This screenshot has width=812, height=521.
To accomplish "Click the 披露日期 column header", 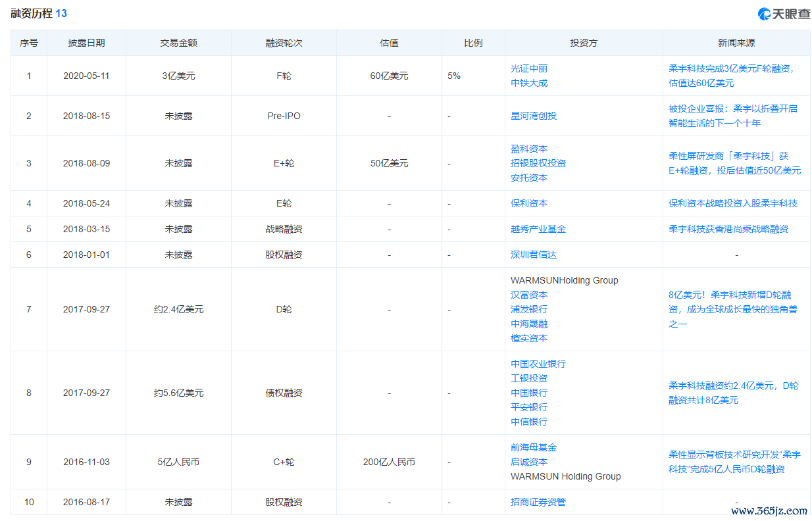I will (86, 43).
